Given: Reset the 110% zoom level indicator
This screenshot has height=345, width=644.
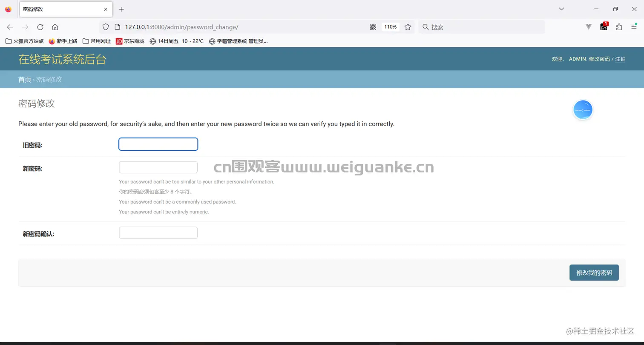Looking at the screenshot, I should tap(390, 27).
